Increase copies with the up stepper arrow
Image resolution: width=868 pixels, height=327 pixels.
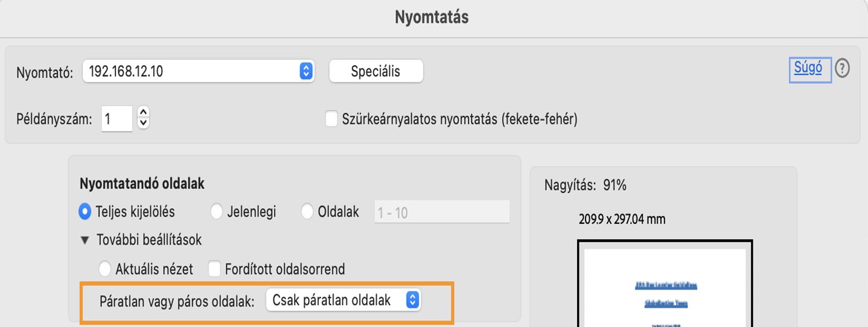(x=143, y=113)
